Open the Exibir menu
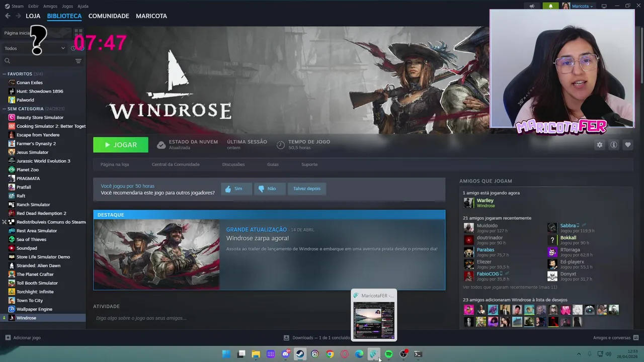Image resolution: width=644 pixels, height=362 pixels. pos(33,6)
